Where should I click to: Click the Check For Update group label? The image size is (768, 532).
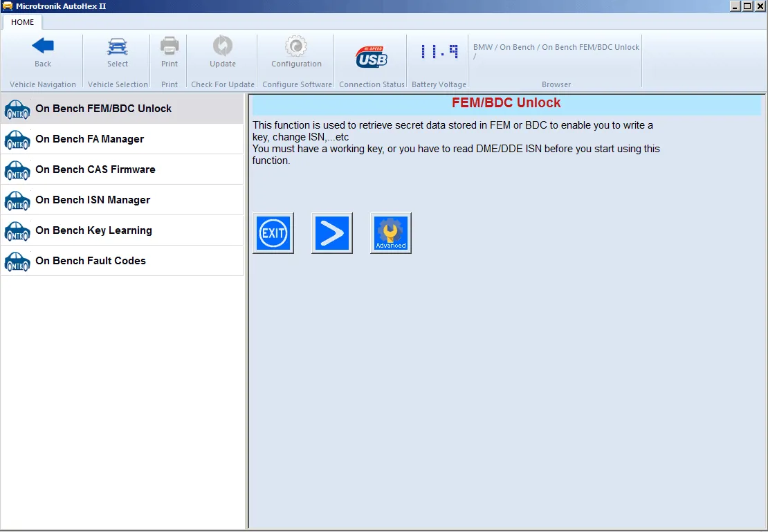click(223, 84)
